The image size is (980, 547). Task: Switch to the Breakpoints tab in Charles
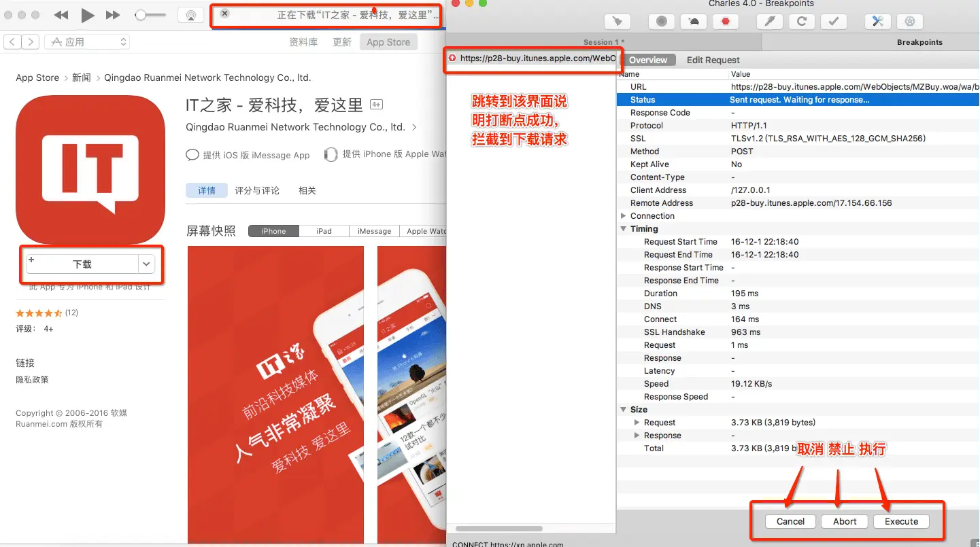919,42
